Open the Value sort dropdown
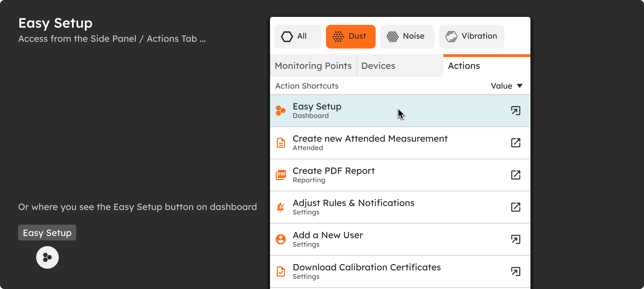The width and height of the screenshot is (644, 289). 507,86
